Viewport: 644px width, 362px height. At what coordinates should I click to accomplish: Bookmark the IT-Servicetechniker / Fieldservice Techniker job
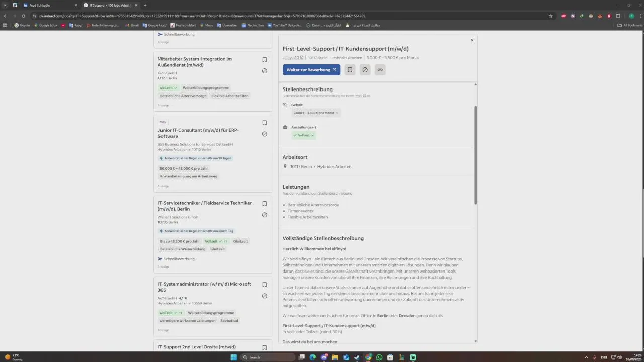pos(264,204)
